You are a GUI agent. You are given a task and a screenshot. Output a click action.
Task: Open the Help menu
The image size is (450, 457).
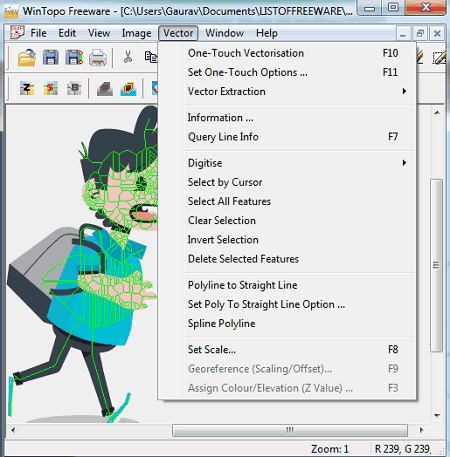[267, 33]
